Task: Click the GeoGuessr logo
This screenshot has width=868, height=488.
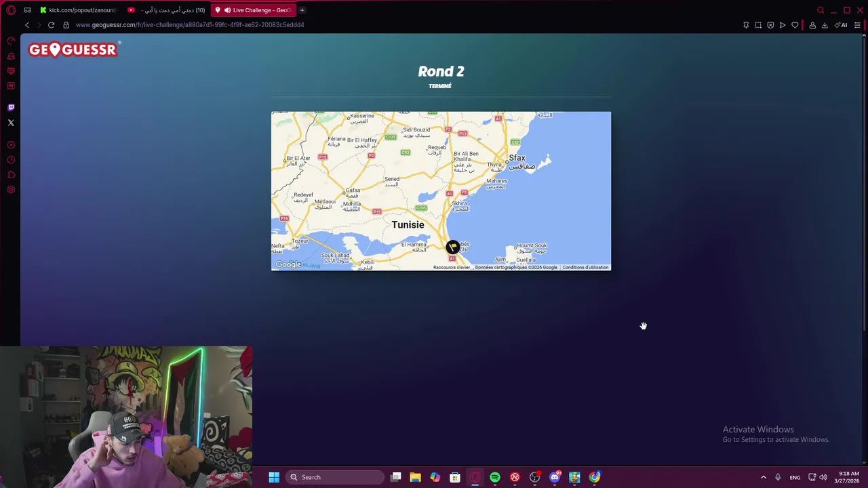Action: click(73, 49)
